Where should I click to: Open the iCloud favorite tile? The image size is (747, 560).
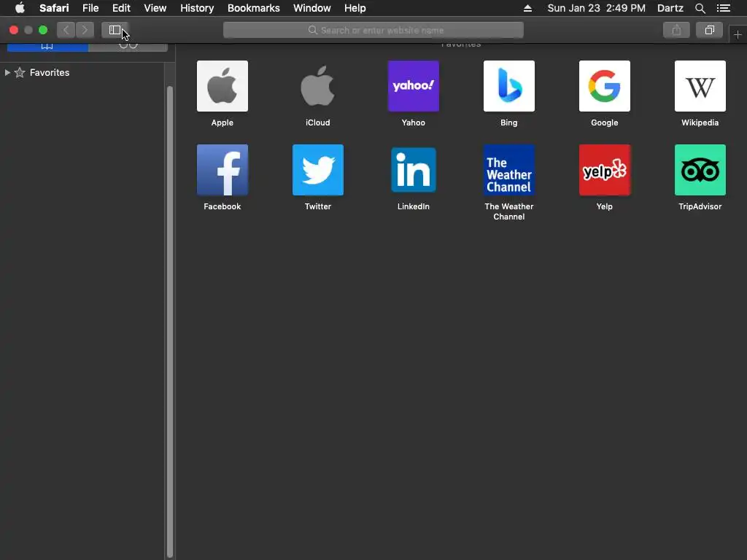click(318, 86)
